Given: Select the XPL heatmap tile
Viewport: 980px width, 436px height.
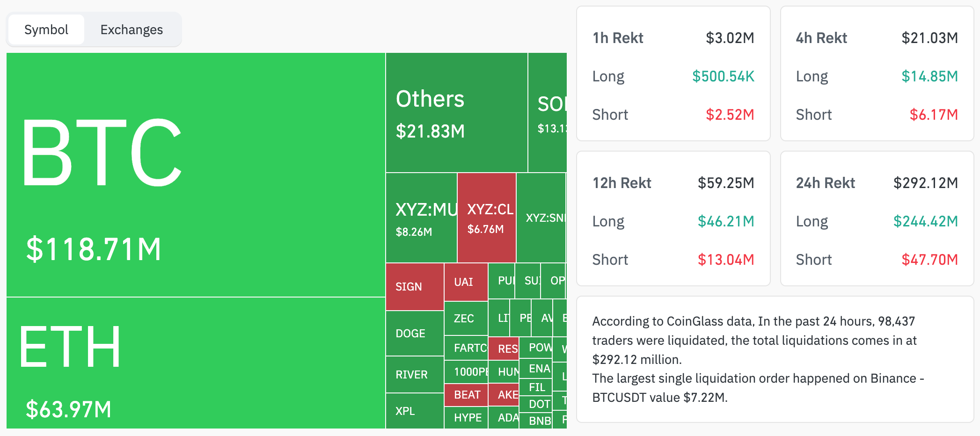Looking at the screenshot, I should [415, 411].
